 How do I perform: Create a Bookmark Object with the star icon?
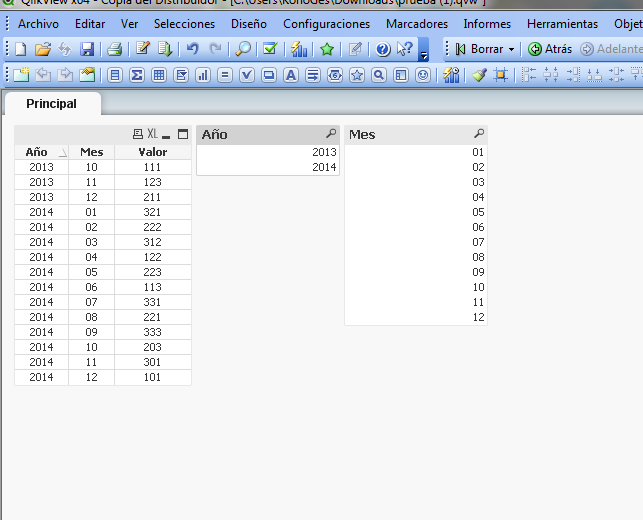357,75
